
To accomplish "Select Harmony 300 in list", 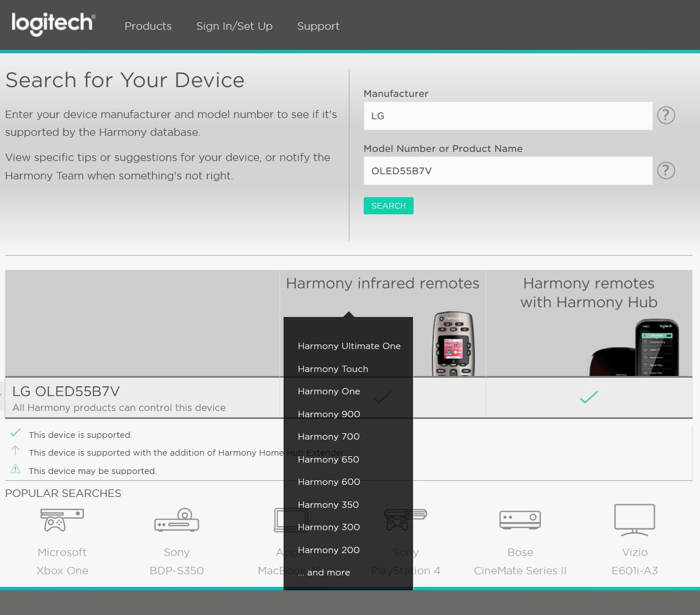I will click(329, 527).
